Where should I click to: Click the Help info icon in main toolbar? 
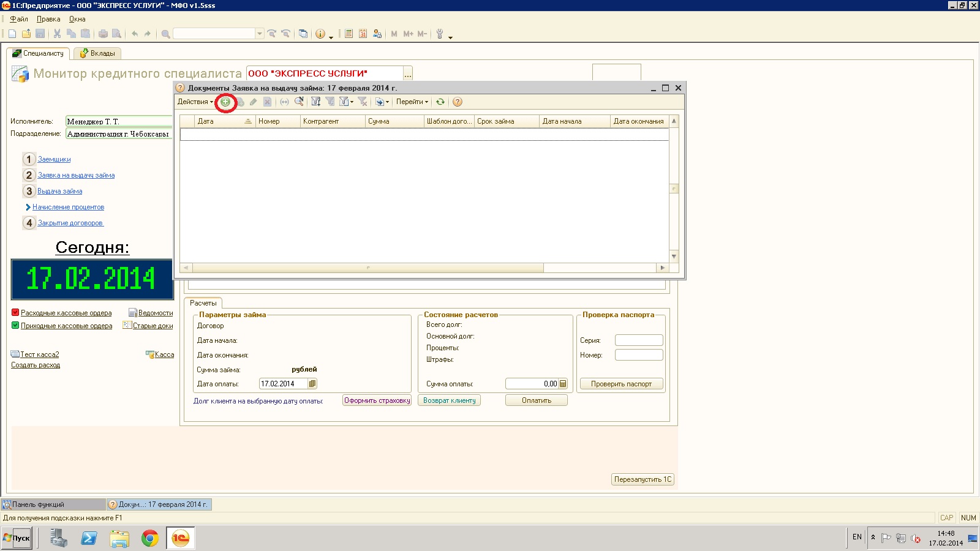coord(320,34)
